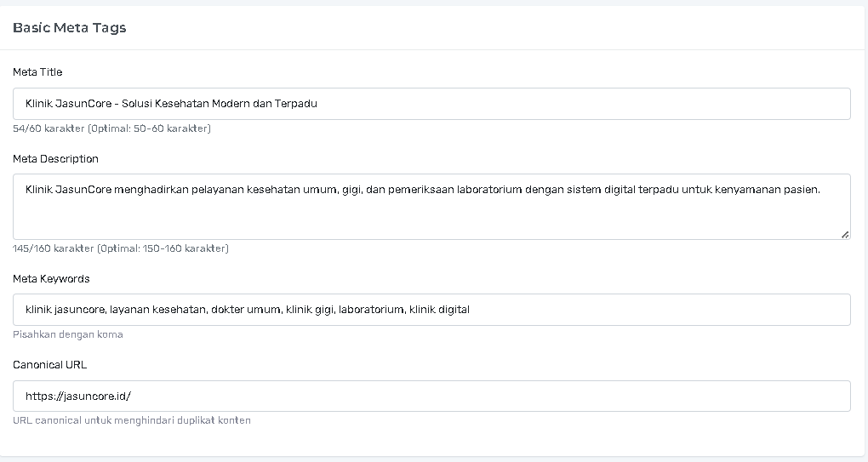Grab the Meta Description resize handle
Viewport: 868px width, 462px height.
(x=844, y=234)
